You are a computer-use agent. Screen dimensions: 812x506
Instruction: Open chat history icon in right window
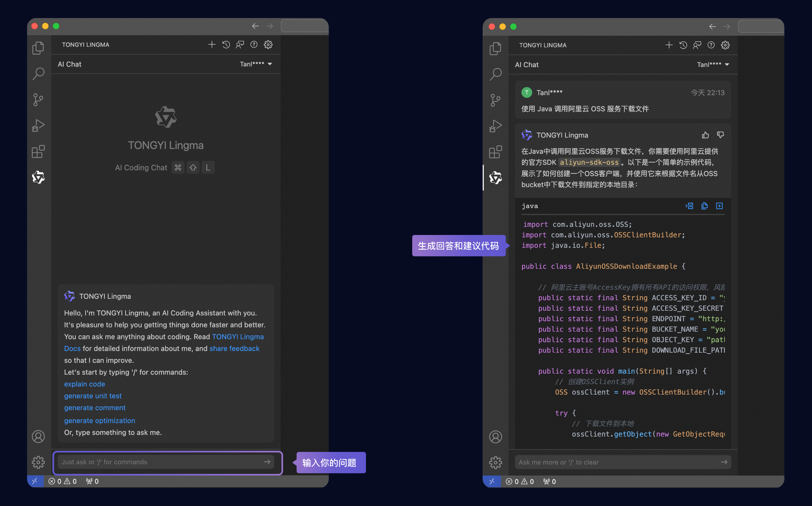coord(683,45)
